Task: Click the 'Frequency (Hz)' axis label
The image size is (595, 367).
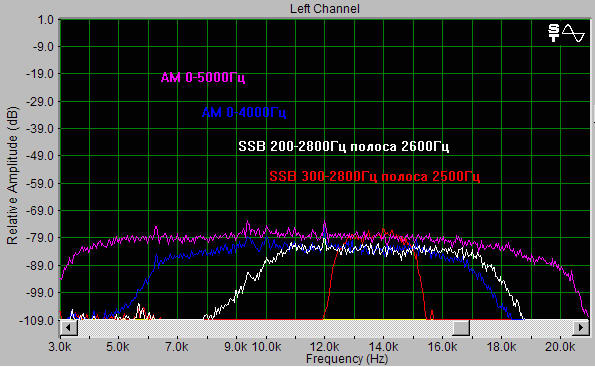Action: [x=347, y=359]
